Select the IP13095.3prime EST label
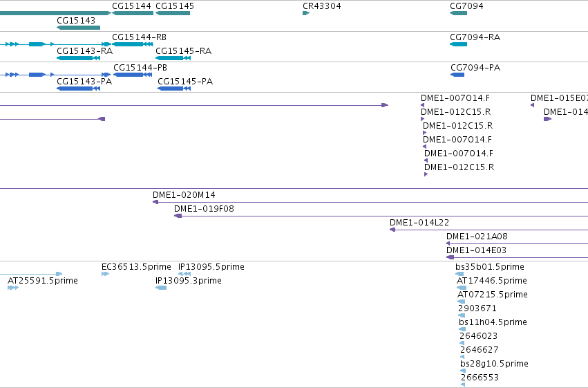 point(189,281)
